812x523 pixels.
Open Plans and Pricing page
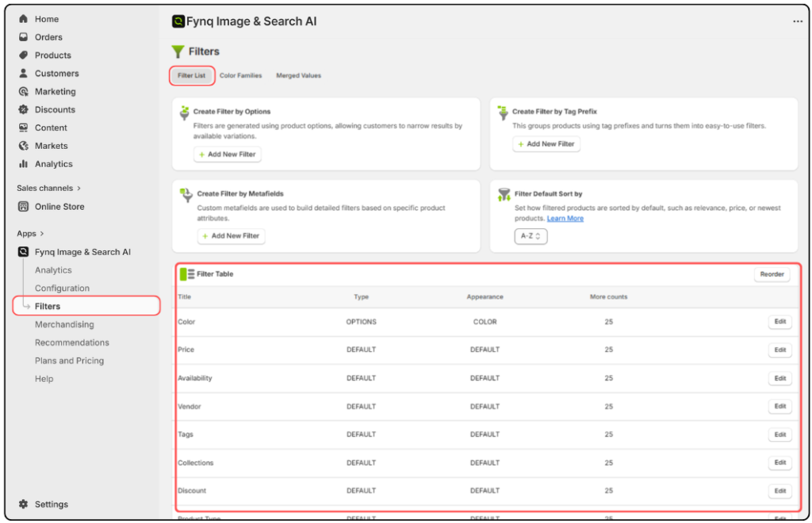[x=70, y=361]
